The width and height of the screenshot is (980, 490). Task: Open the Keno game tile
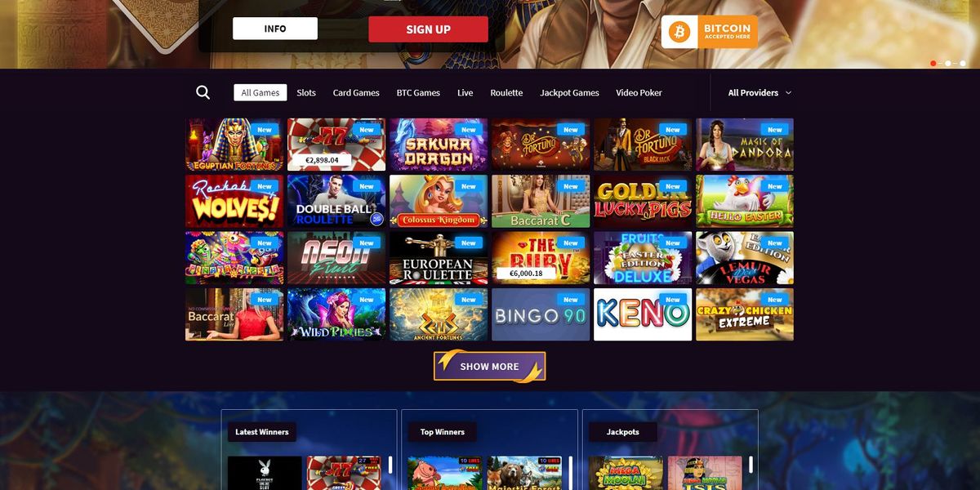coord(643,314)
